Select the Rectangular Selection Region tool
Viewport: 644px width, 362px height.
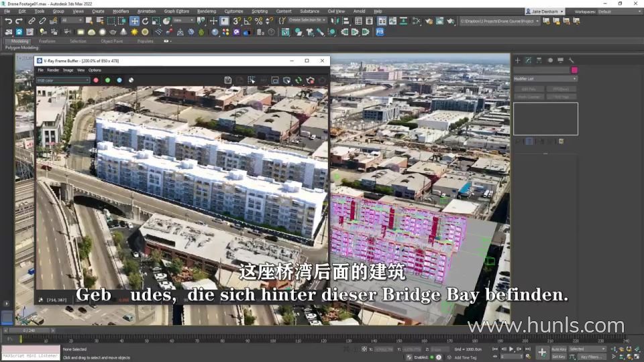(x=111, y=21)
